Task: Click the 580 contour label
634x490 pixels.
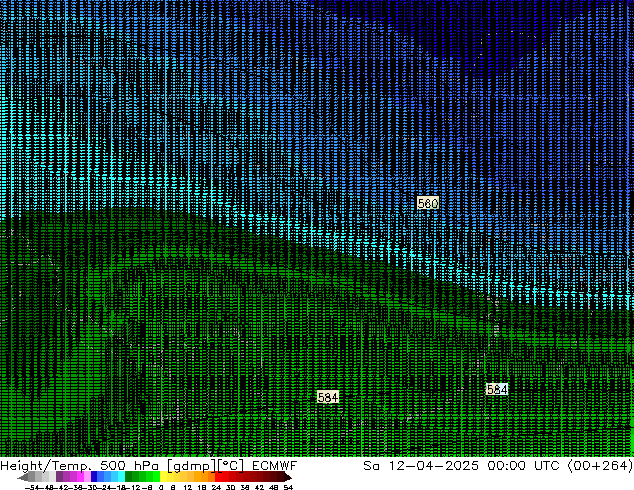Action: (428, 203)
